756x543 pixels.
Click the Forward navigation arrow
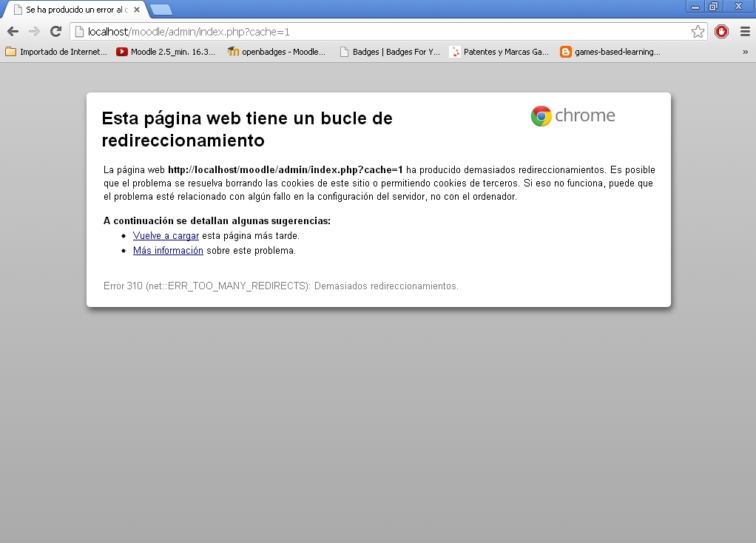click(x=34, y=31)
